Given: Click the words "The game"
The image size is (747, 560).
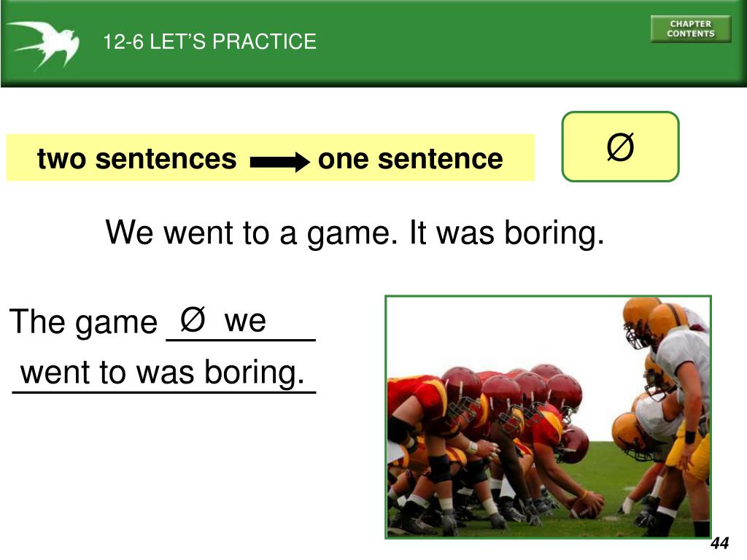Looking at the screenshot, I should point(83,322).
